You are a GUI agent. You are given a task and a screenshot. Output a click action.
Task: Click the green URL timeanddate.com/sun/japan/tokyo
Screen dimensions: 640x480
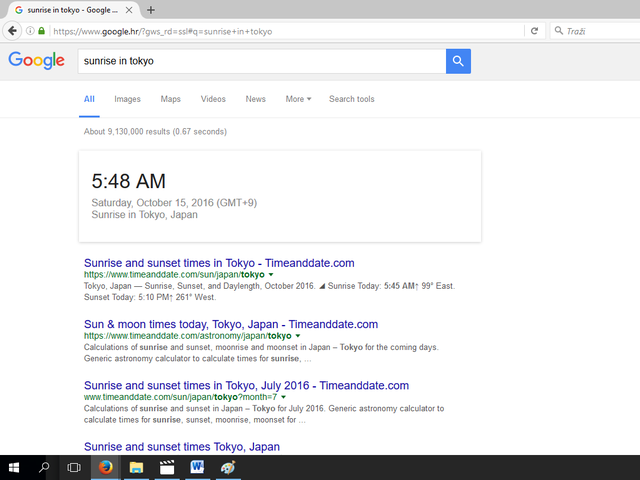click(174, 275)
